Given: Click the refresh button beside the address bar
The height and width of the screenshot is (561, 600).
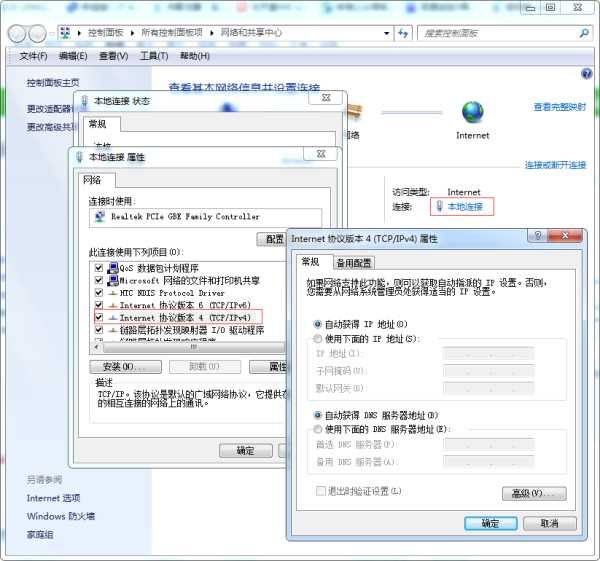Looking at the screenshot, I should [403, 33].
